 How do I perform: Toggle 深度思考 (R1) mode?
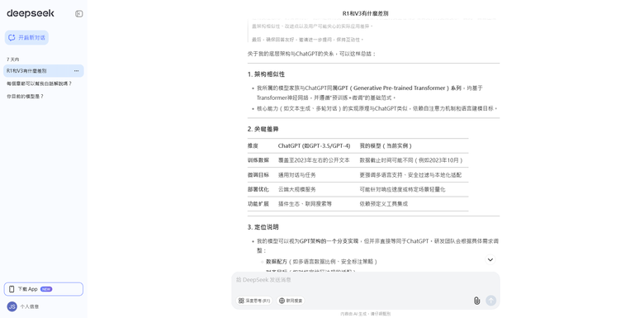coord(254,301)
